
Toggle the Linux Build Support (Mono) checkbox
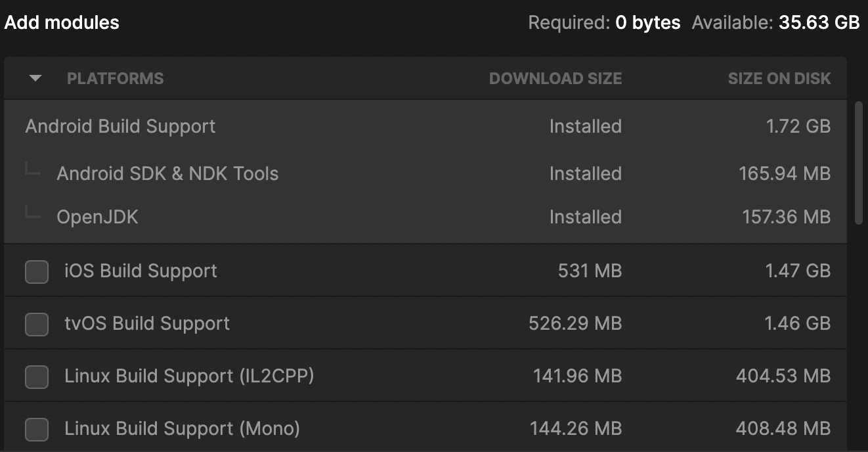[x=37, y=429]
